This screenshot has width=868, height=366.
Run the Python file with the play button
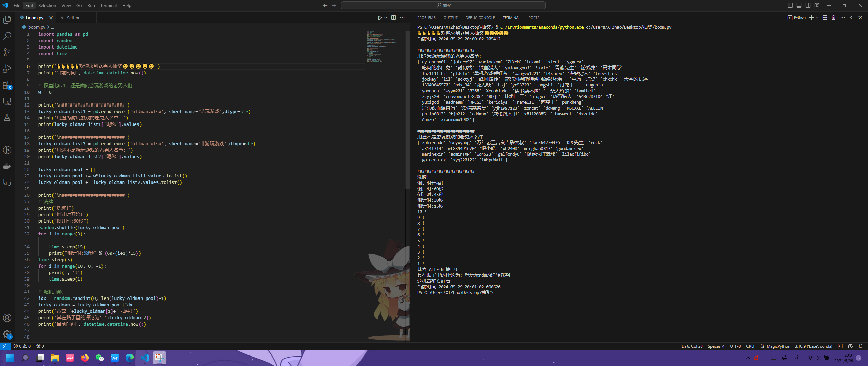(380, 18)
